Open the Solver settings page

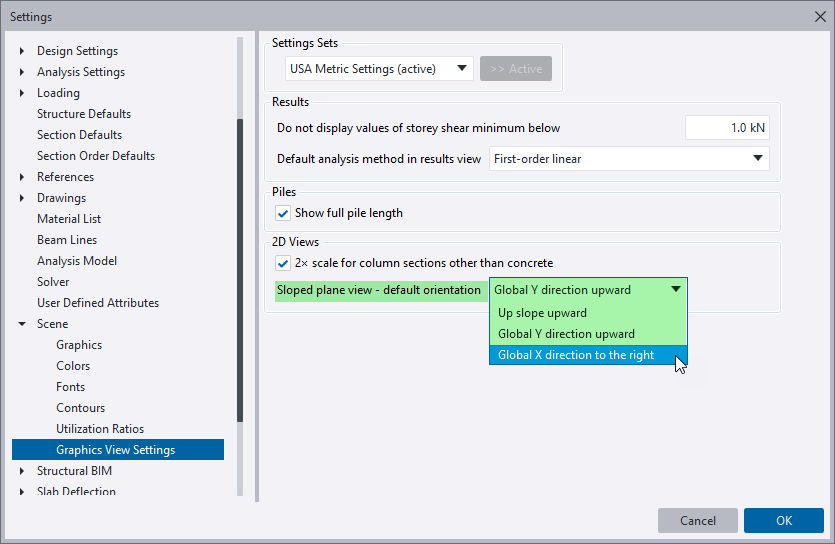tap(53, 282)
